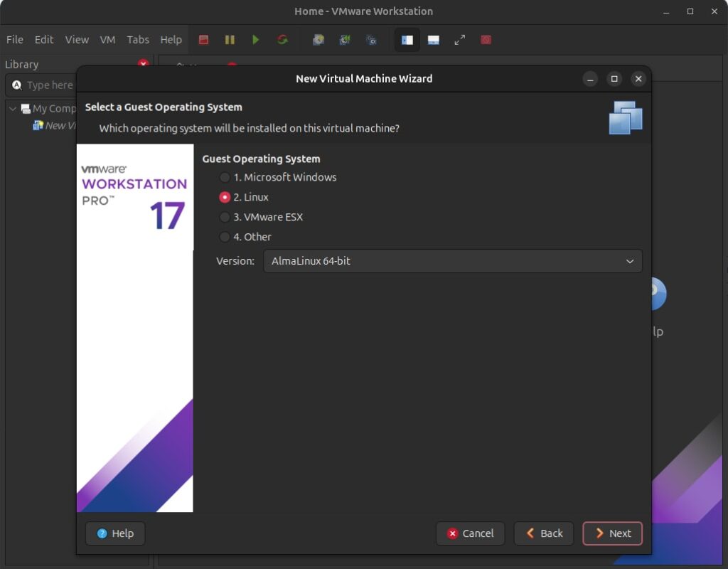Open the File menu
The height and width of the screenshot is (569, 728).
click(x=15, y=40)
